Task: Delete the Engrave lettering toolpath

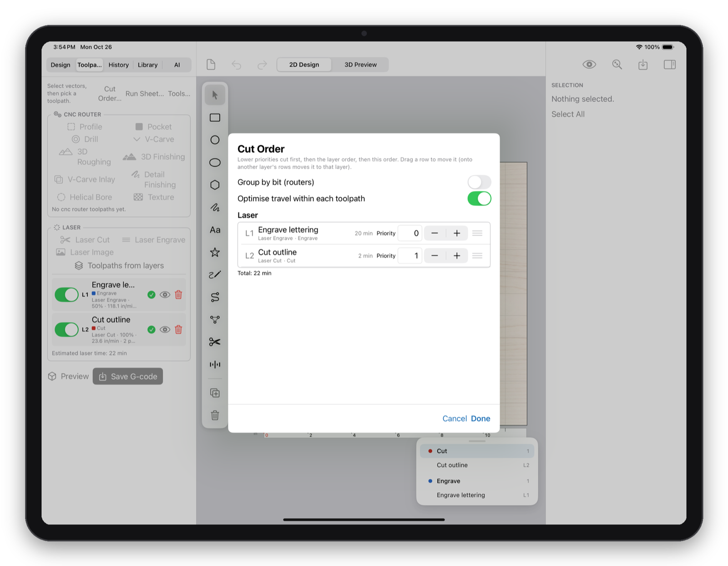Action: pyautogui.click(x=178, y=295)
